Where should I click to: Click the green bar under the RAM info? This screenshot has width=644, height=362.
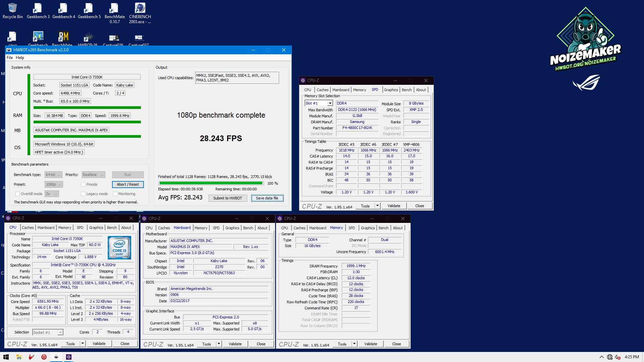[x=87, y=122]
